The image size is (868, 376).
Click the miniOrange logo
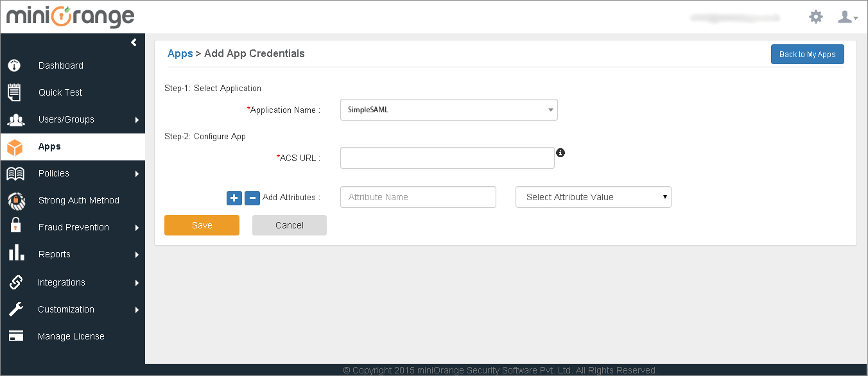point(71,17)
